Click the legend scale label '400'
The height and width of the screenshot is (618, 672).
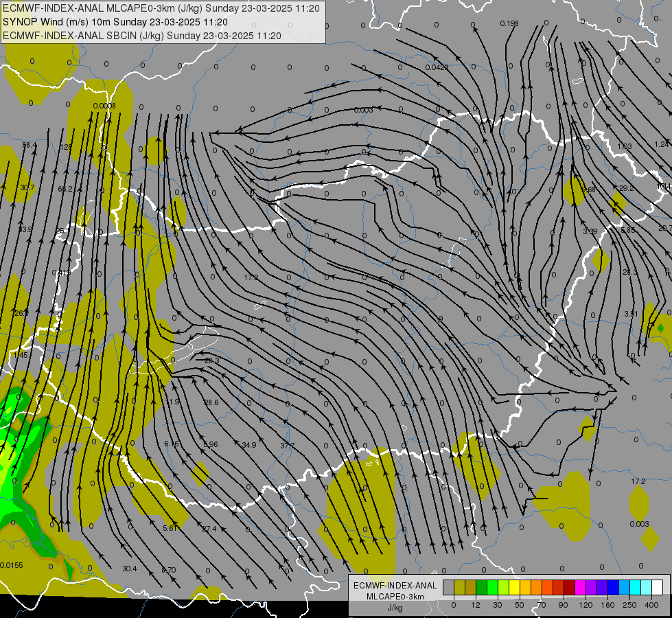click(651, 605)
